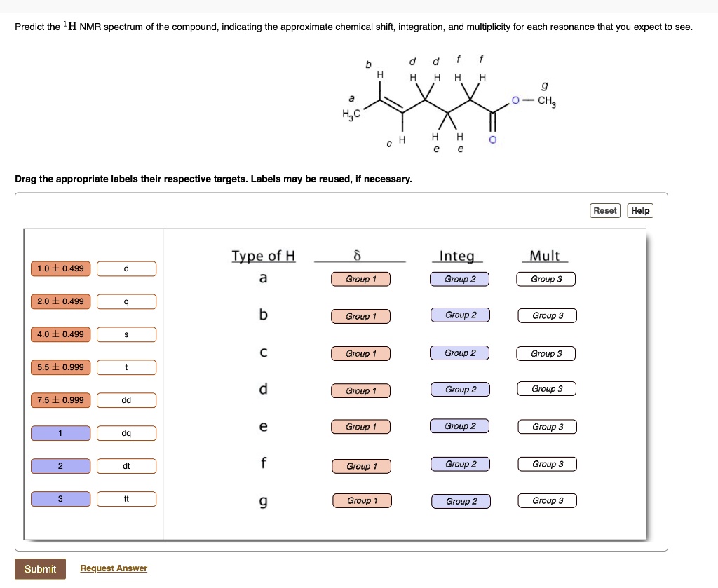Click the quartet "q" multiplicity label
The image size is (718, 588).
(126, 301)
